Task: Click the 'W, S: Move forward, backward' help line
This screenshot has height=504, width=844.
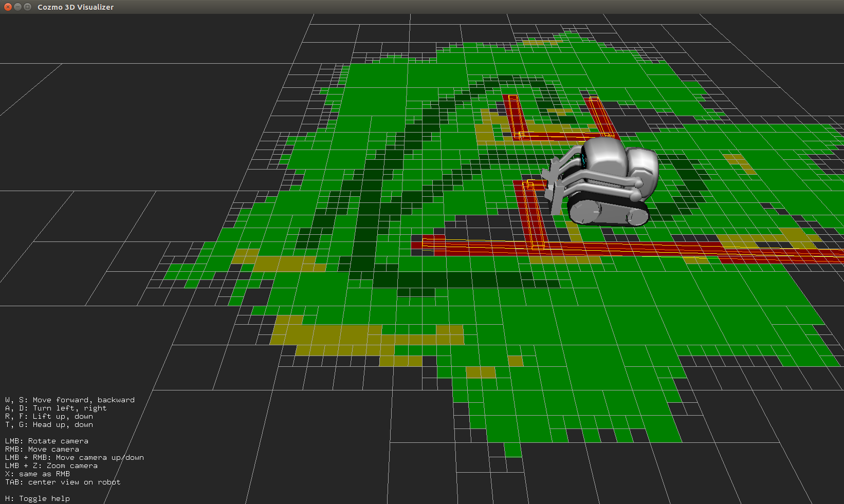Action: [70, 400]
